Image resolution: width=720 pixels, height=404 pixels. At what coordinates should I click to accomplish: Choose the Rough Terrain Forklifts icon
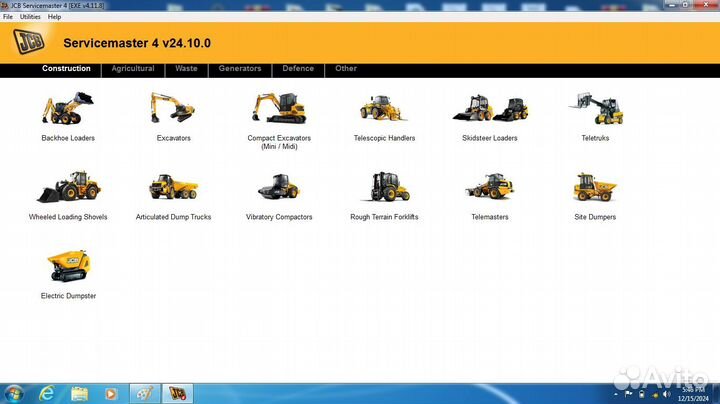[x=385, y=187]
